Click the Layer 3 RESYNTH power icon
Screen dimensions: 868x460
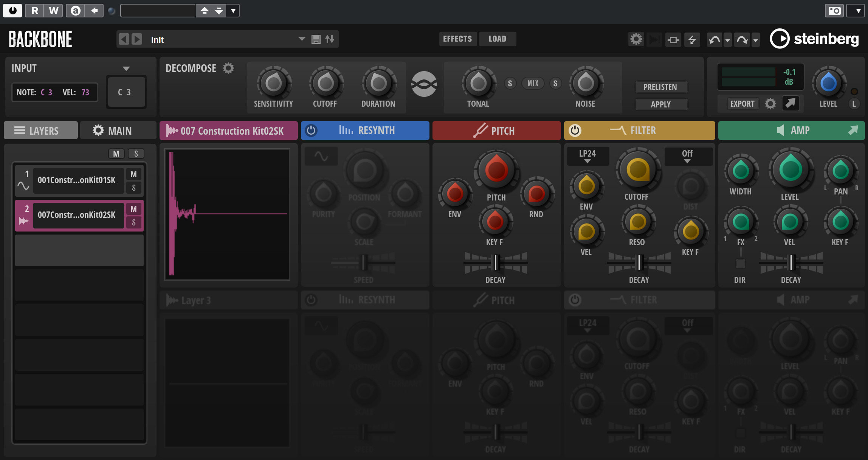pos(311,300)
